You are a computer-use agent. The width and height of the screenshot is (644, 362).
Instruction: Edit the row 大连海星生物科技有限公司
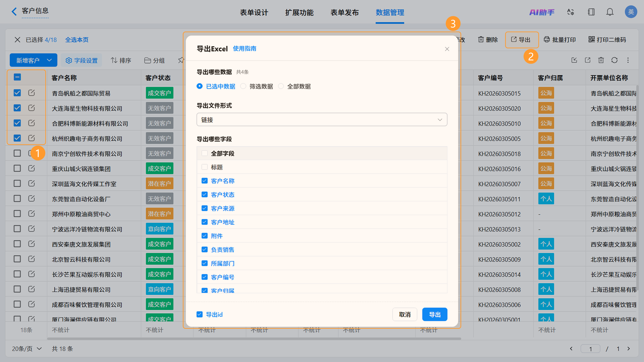31,108
